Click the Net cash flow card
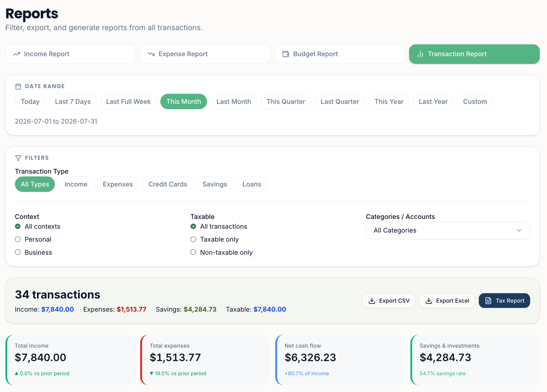 [340, 360]
